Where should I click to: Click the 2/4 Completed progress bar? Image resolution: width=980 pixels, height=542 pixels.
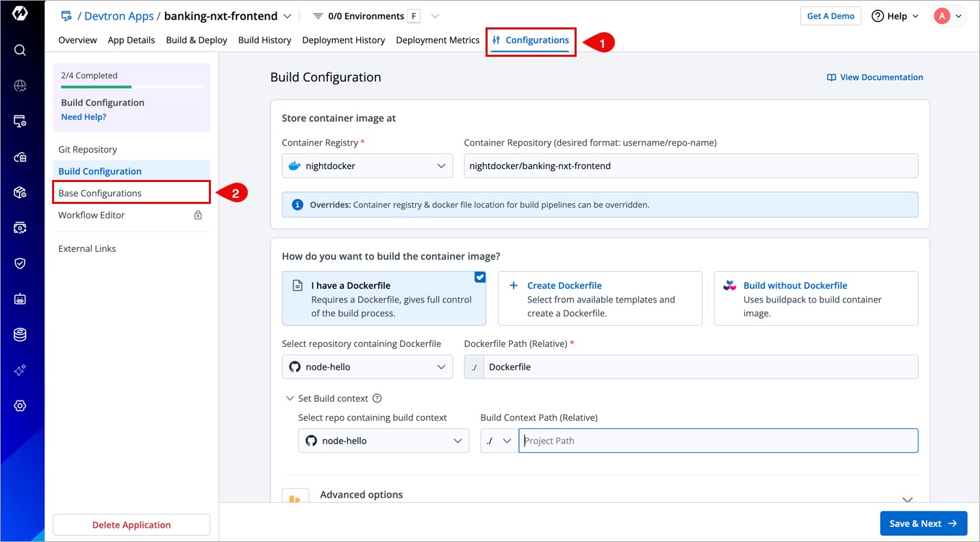(131, 87)
